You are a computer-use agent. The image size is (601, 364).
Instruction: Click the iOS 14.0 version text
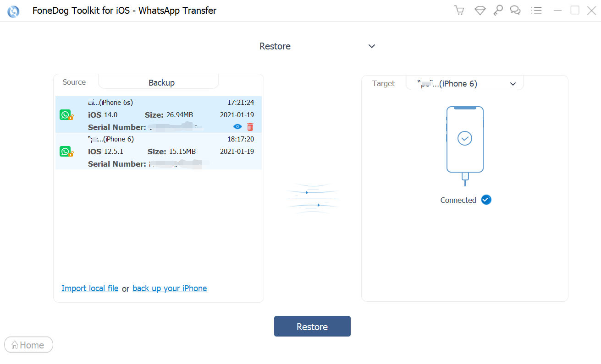click(x=103, y=115)
